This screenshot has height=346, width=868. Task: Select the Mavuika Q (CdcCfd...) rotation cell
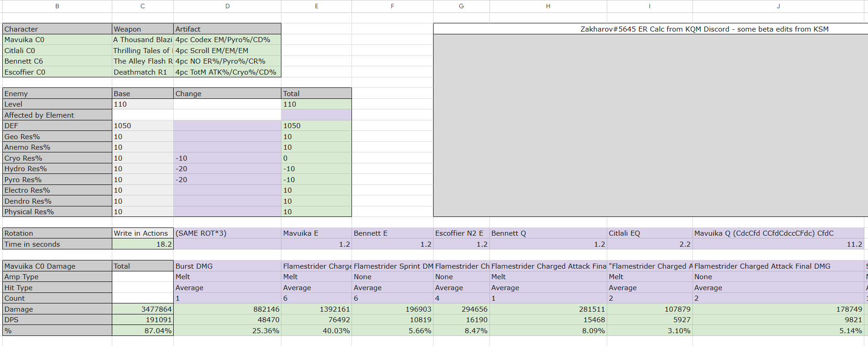[x=778, y=233]
